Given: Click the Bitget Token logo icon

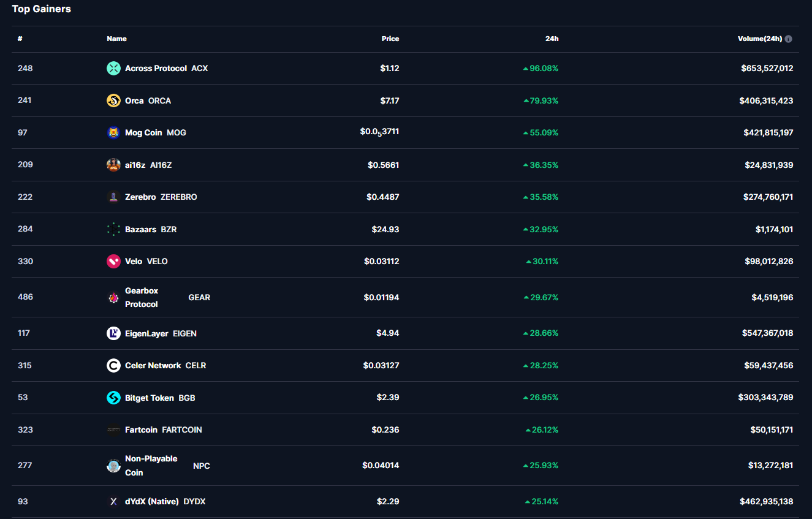Looking at the screenshot, I should pyautogui.click(x=113, y=398).
